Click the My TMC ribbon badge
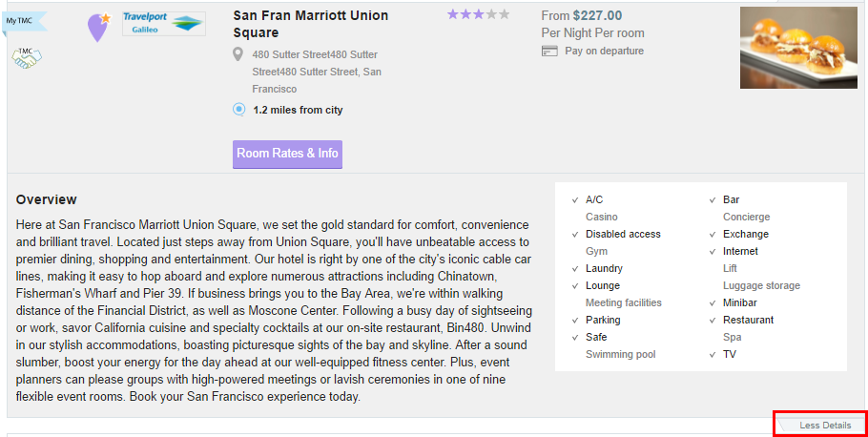The width and height of the screenshot is (868, 437). (24, 21)
